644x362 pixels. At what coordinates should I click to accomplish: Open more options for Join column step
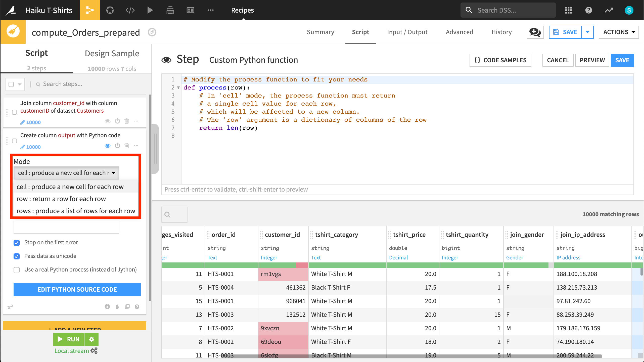click(136, 121)
